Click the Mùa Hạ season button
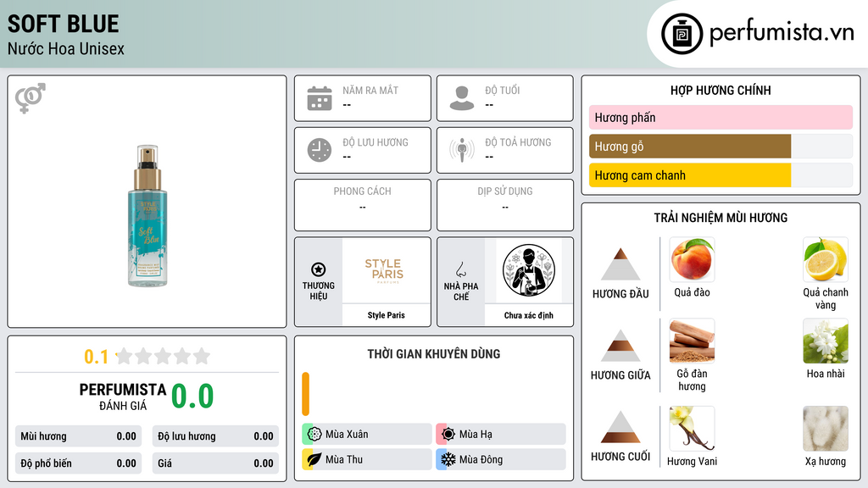This screenshot has height=488, width=868. pos(501,434)
